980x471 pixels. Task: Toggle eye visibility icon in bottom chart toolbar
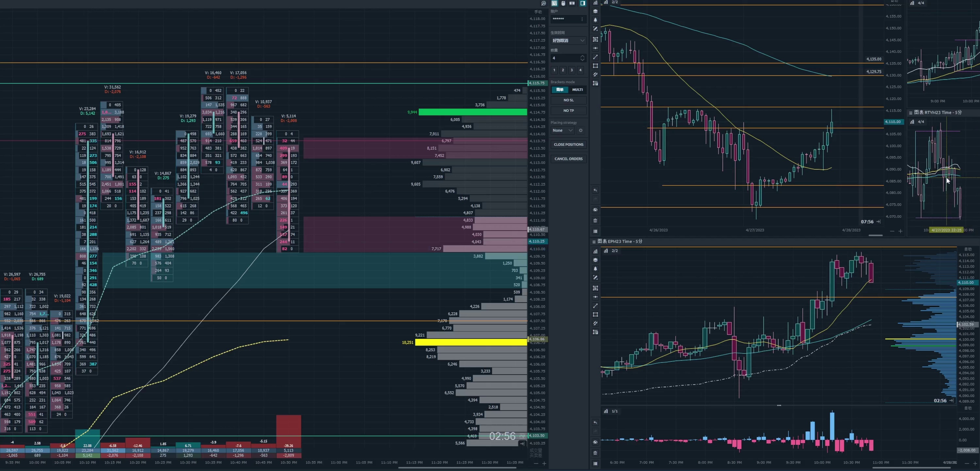pyautogui.click(x=595, y=443)
